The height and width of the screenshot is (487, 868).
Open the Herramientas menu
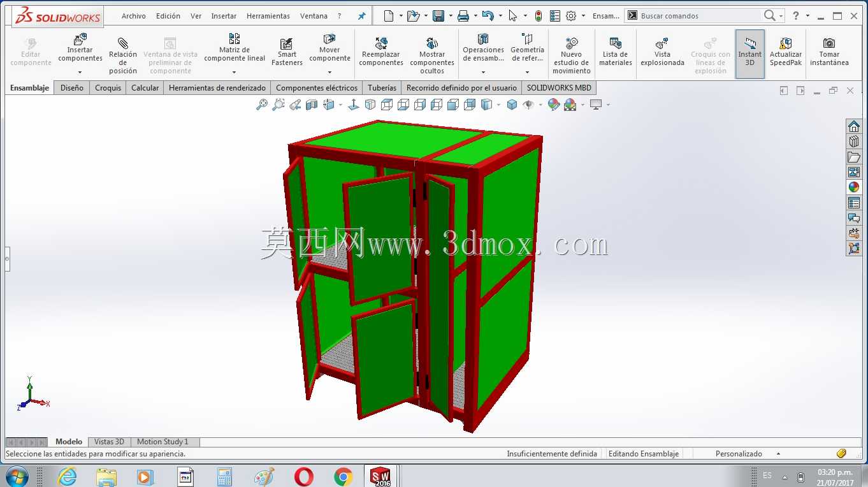pos(268,16)
